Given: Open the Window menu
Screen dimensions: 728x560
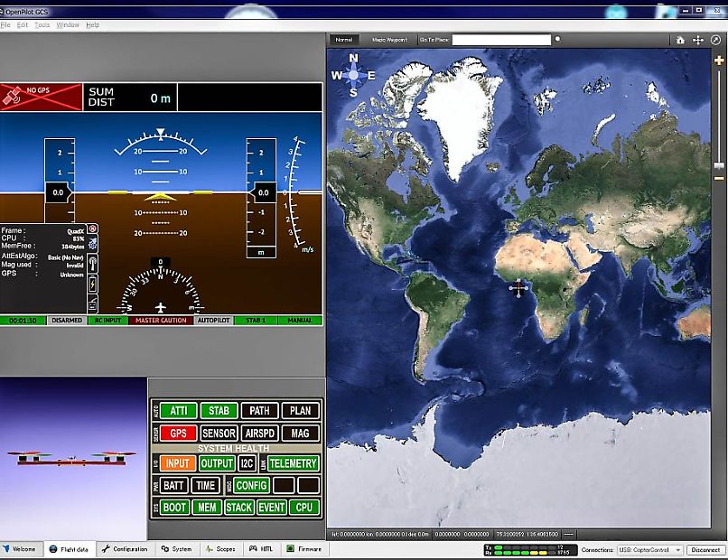Looking at the screenshot, I should 68,25.
